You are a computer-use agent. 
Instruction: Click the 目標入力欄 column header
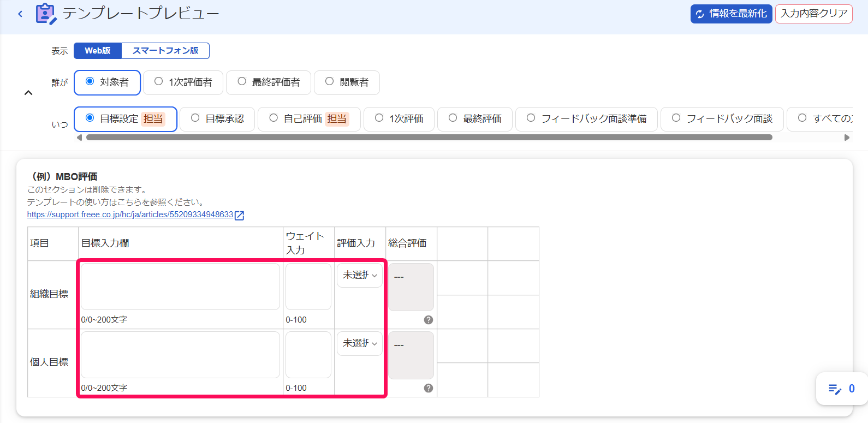[105, 243]
